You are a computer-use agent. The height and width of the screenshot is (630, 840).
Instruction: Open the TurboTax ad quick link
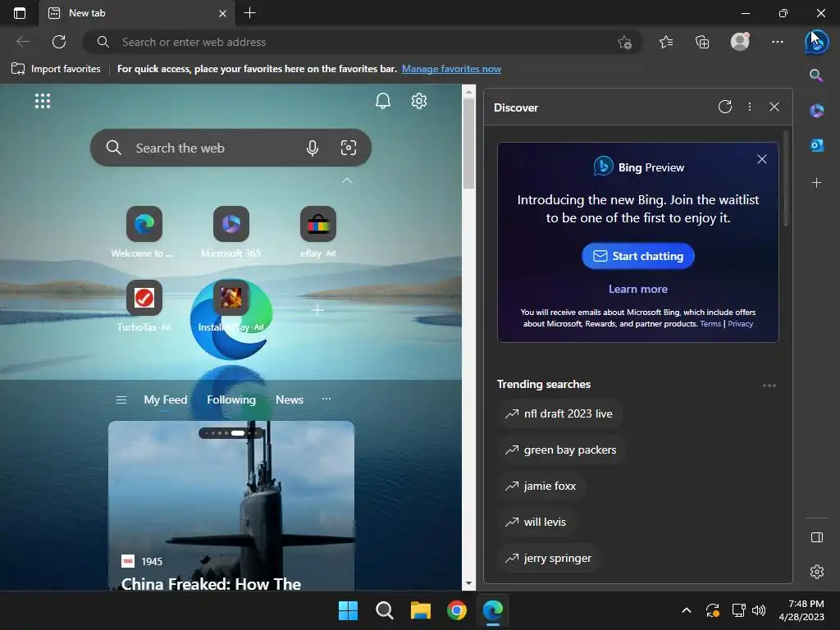tap(144, 306)
